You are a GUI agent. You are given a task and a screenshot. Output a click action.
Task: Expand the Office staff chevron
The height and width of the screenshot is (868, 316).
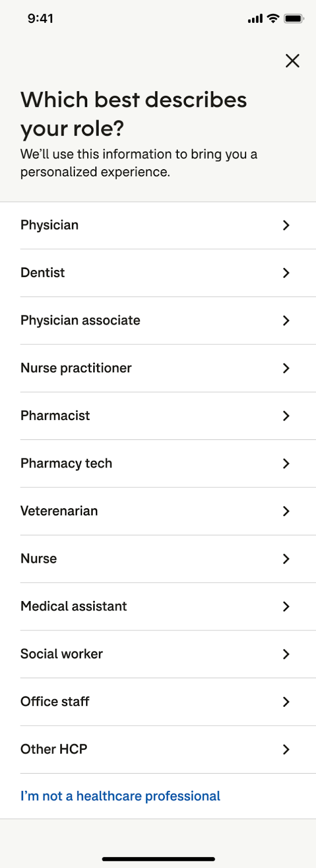coord(286,702)
